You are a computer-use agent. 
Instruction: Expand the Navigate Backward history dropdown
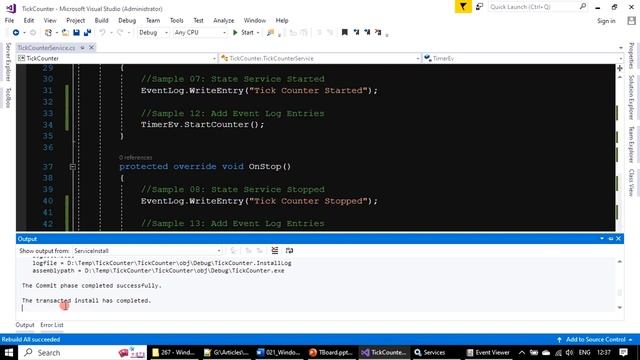(x=24, y=33)
